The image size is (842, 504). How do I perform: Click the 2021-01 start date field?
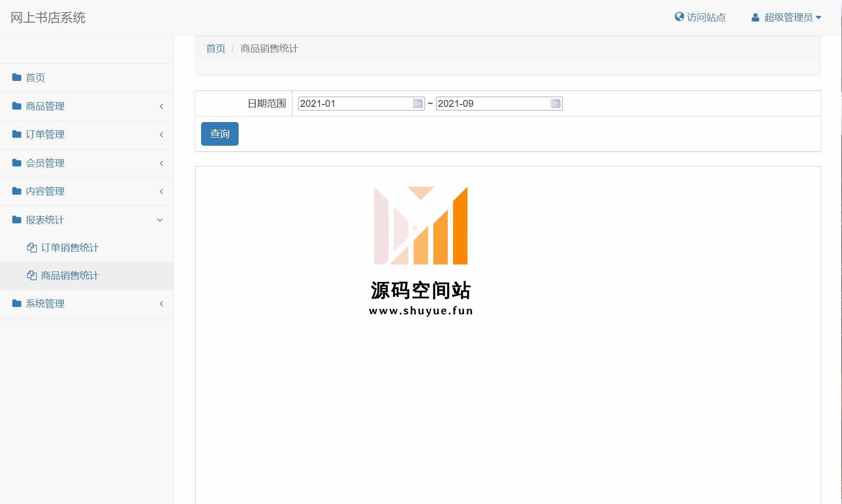[354, 104]
